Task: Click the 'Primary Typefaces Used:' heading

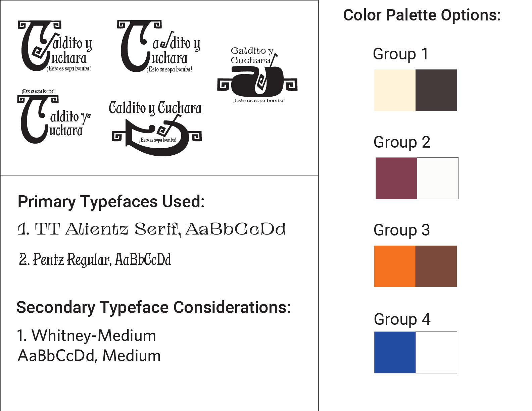Action: click(111, 202)
